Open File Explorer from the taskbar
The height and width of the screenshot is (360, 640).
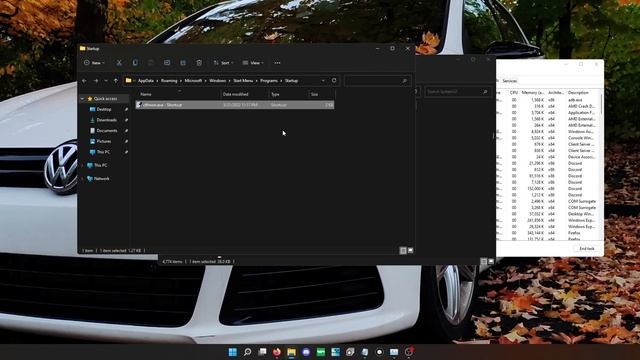click(x=291, y=352)
